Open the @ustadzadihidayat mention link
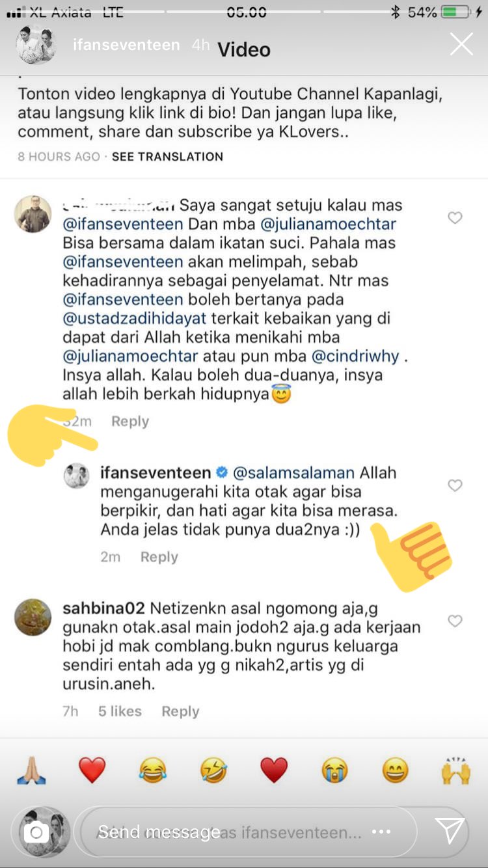 click(135, 319)
